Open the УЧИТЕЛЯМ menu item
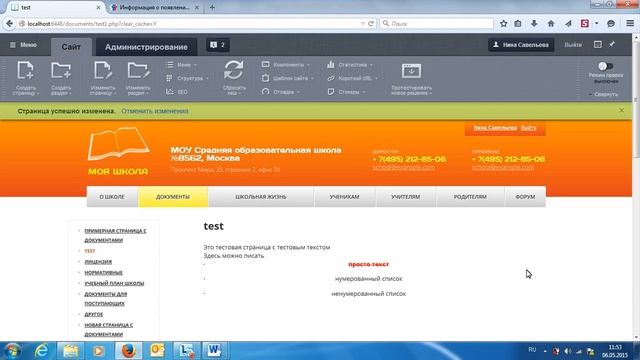 coord(406,197)
